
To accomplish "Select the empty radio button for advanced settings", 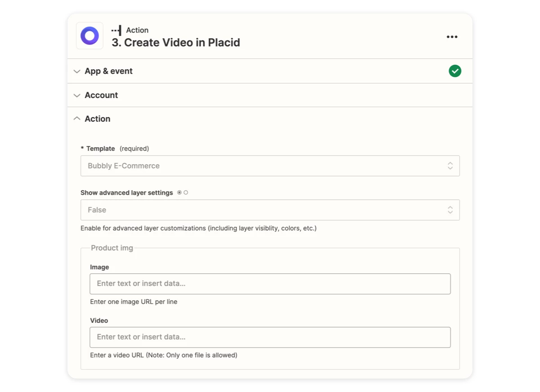I will pyautogui.click(x=186, y=192).
